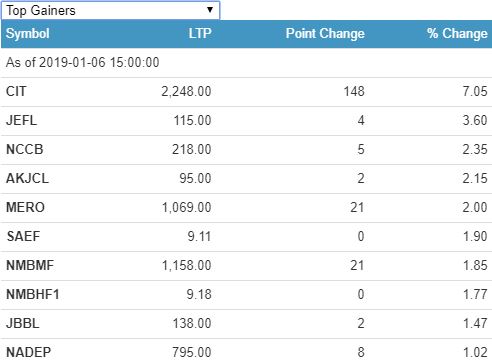Click the NMBMF symbol
This screenshot has height=362, width=492.
click(30, 265)
